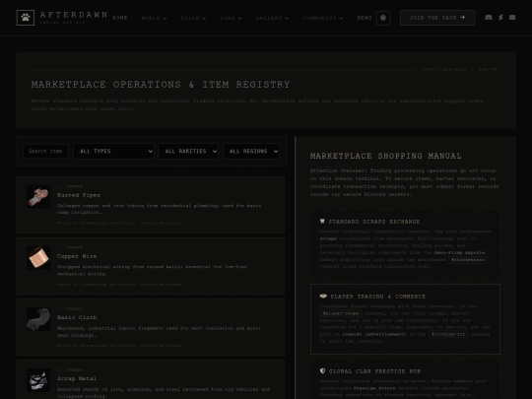Focus the Search item input field
The image size is (532, 399).
tap(45, 152)
